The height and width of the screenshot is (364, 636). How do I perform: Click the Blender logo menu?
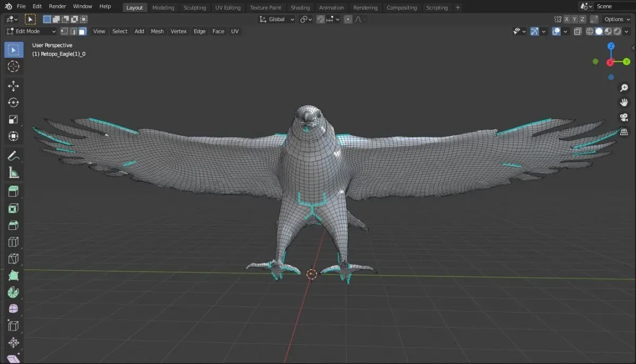[x=8, y=6]
